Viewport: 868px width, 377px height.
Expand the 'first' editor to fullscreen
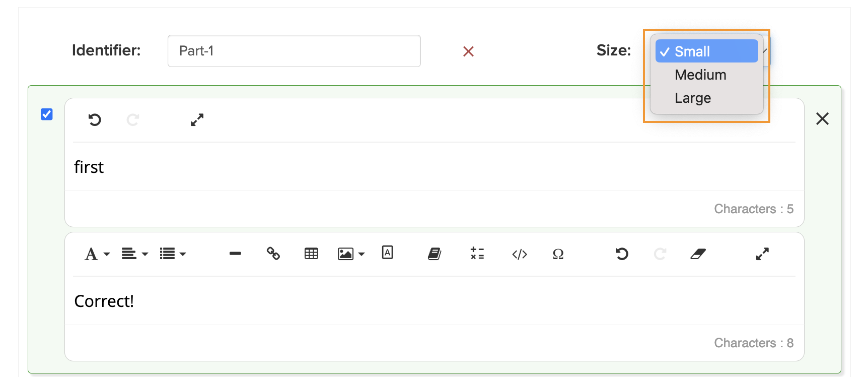197,119
